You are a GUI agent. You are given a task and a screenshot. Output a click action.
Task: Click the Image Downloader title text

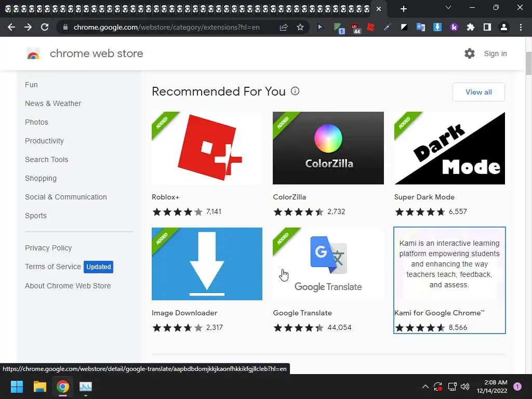184,313
